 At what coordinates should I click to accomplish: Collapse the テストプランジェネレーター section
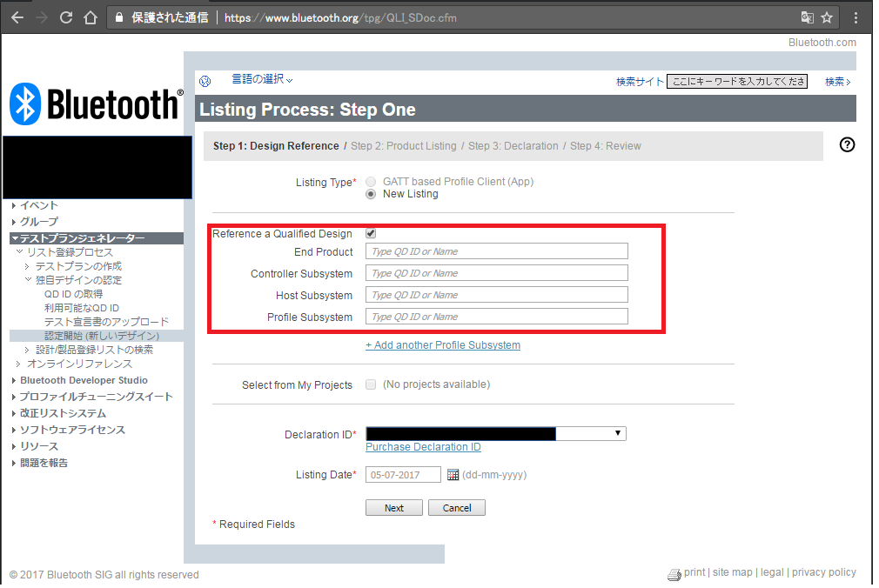pyautogui.click(x=97, y=239)
